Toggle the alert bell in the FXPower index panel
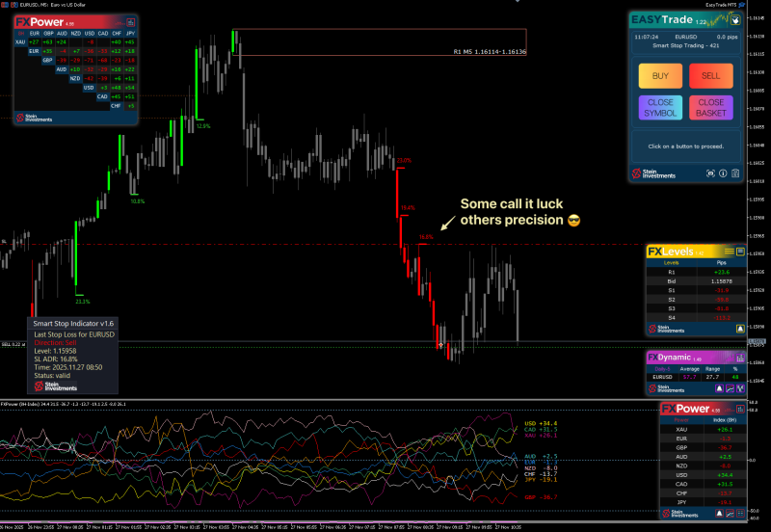771x532 pixels. pyautogui.click(x=719, y=514)
